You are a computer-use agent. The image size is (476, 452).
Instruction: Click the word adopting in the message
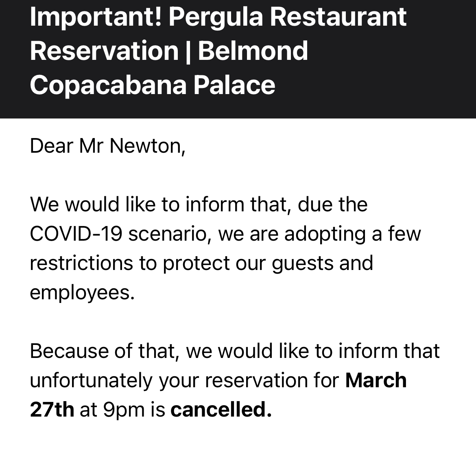325,235
